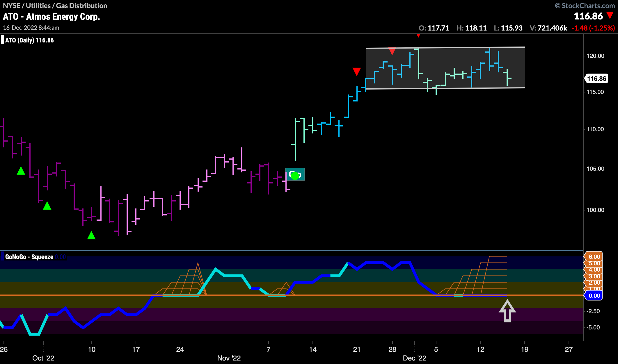Image resolution: width=618 pixels, height=364 pixels.
Task: Click the V: 721.406k volume value
Action: point(548,28)
